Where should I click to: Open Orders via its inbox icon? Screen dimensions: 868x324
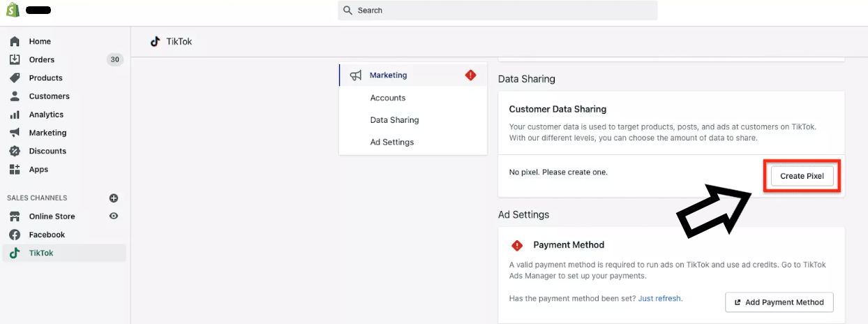(x=15, y=59)
